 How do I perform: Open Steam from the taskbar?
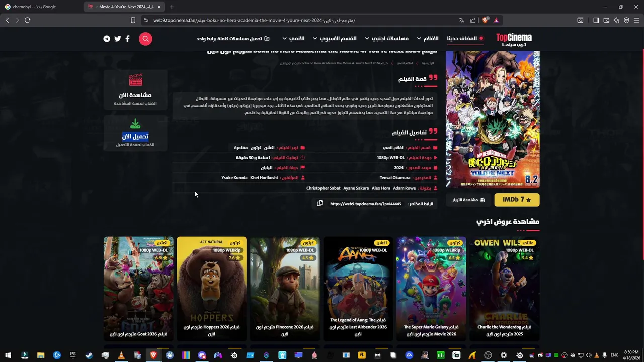coord(89,355)
